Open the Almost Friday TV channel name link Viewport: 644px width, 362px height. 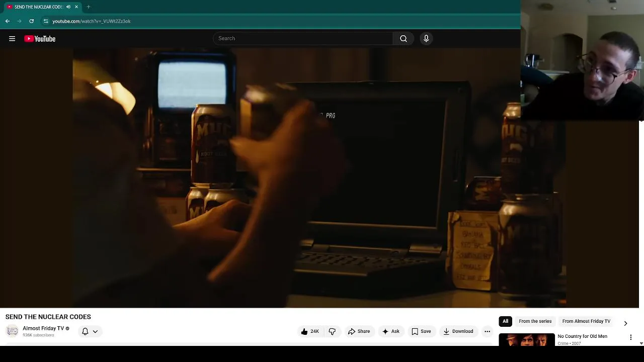[43, 328]
